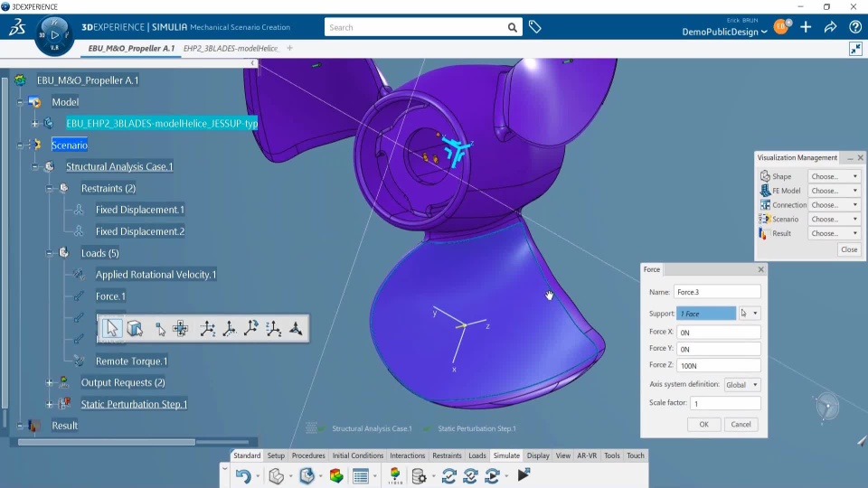Click the view orientation robot compass in viewport
Viewport: 868px width, 488px height.
[x=827, y=408]
